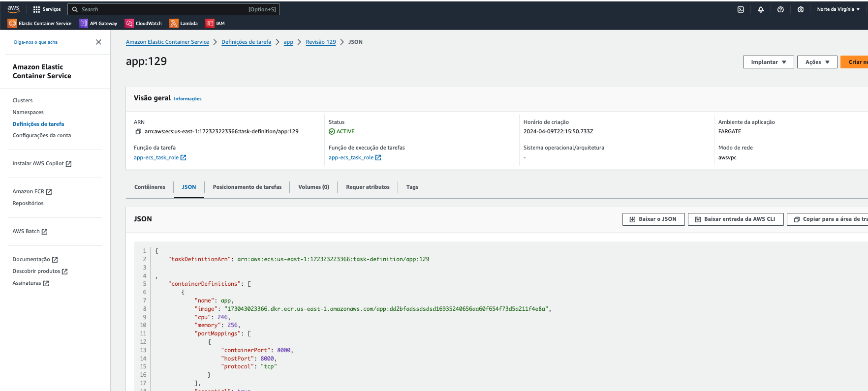Open Amazon ECR external link
Viewport: 868px width, 391px height.
click(32, 191)
